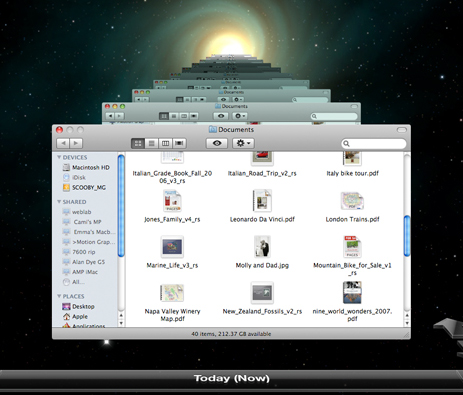463x395 pixels.
Task: Switch front window to list view
Action: (152, 143)
